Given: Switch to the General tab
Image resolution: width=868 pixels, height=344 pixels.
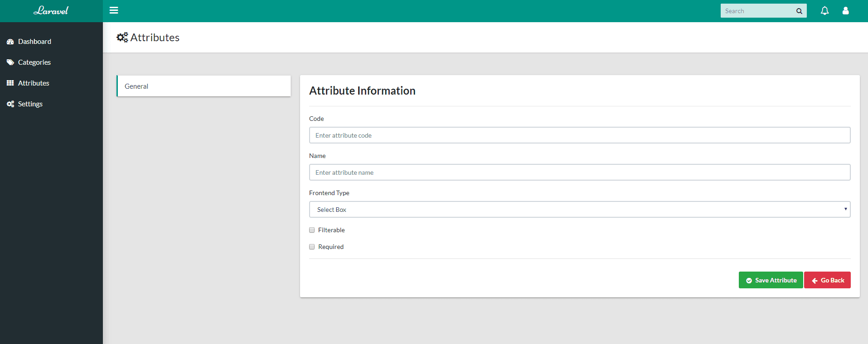Looking at the screenshot, I should click(204, 86).
